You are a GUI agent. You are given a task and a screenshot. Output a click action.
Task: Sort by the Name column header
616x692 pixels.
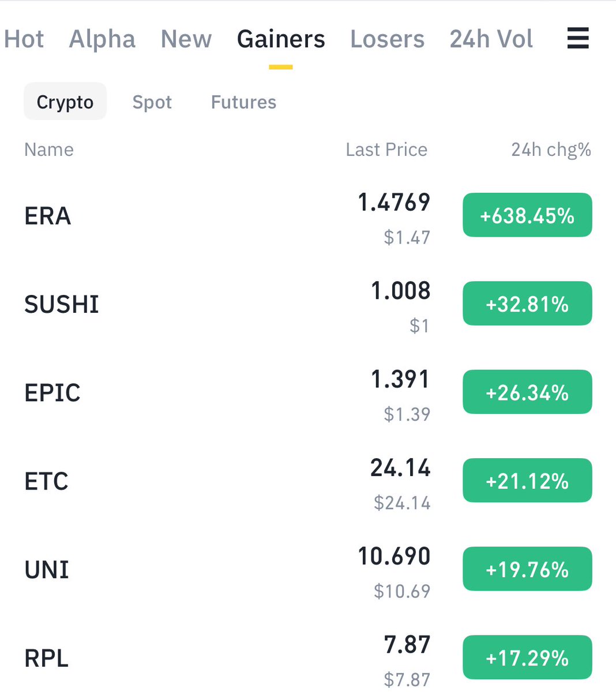click(x=49, y=149)
